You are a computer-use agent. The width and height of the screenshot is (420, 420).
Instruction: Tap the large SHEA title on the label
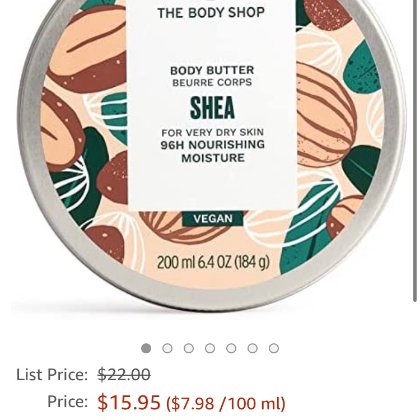click(212, 108)
